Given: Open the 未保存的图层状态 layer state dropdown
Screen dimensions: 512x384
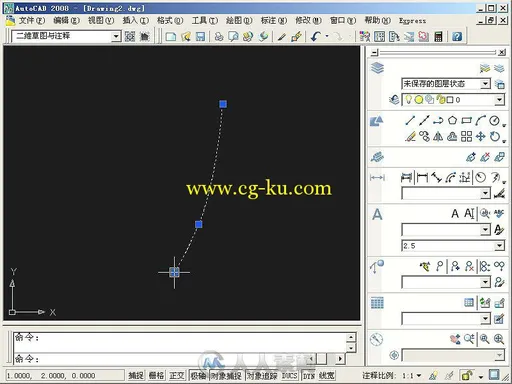Looking at the screenshot, I should click(485, 83).
